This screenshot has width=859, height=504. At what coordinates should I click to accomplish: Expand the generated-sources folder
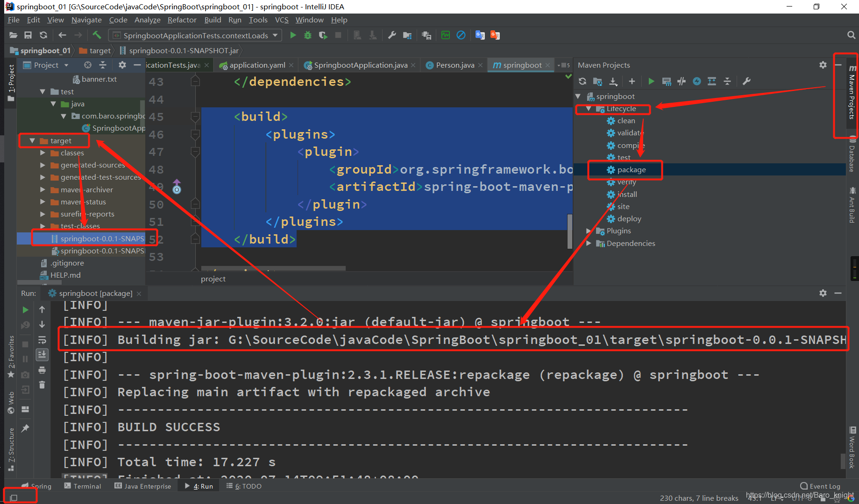[x=43, y=165]
